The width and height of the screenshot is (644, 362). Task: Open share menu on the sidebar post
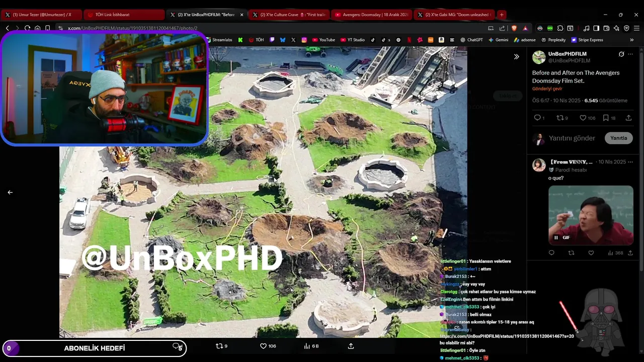[x=628, y=118]
